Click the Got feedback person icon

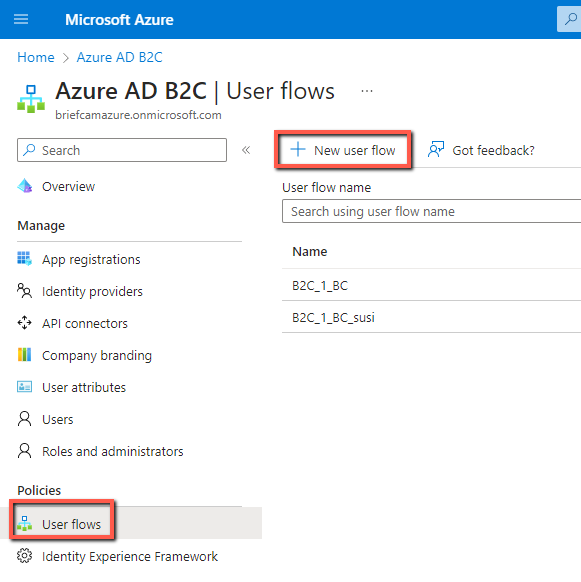(435, 150)
